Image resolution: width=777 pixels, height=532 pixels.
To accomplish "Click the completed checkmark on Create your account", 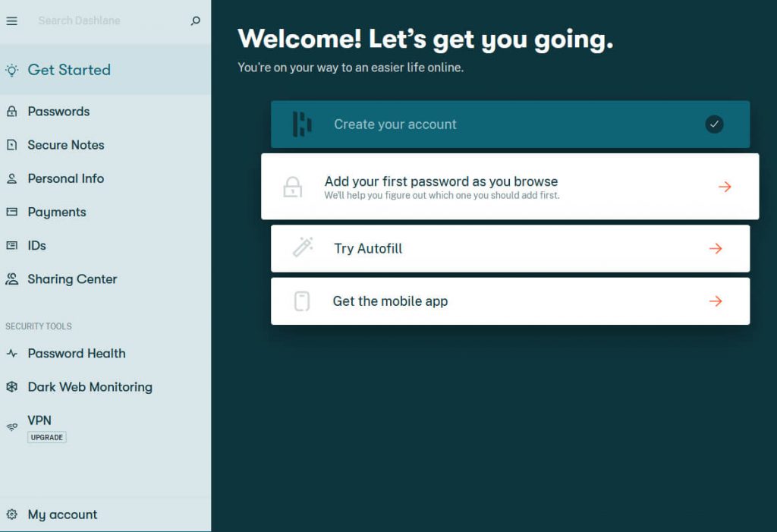I will pyautogui.click(x=714, y=124).
